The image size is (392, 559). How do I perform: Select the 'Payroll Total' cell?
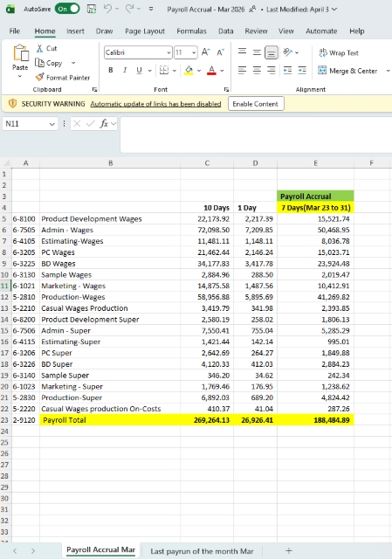(110, 419)
